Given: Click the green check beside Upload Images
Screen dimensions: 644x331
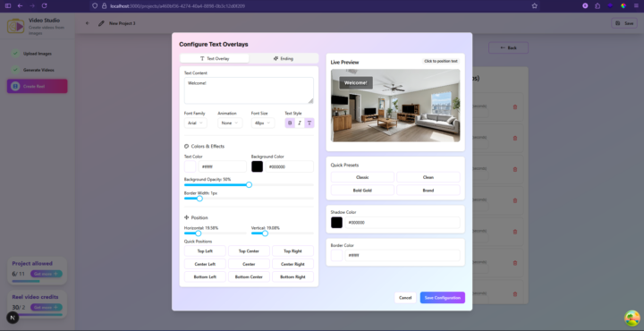Looking at the screenshot, I should pos(15,54).
